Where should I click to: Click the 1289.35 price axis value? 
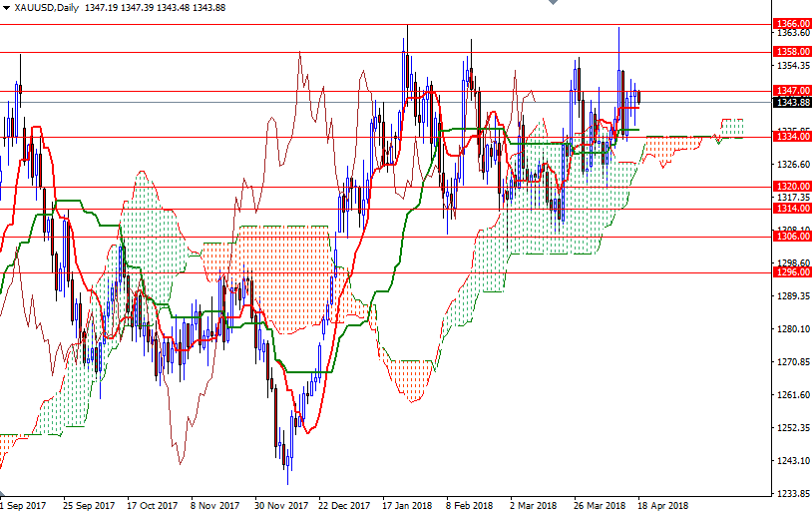coord(793,295)
